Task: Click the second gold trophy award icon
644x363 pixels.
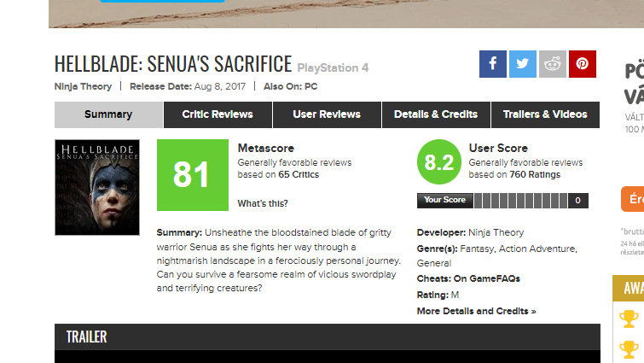Action: [x=629, y=348]
